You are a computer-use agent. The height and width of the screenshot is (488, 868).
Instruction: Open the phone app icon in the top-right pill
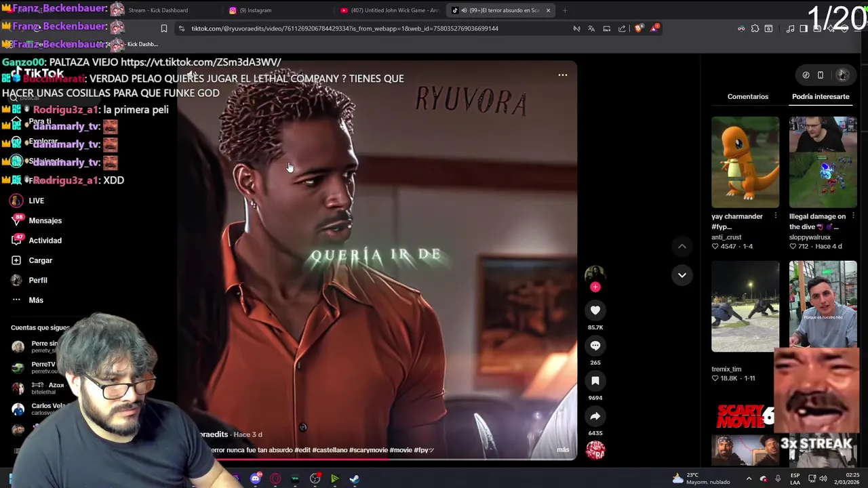(821, 75)
